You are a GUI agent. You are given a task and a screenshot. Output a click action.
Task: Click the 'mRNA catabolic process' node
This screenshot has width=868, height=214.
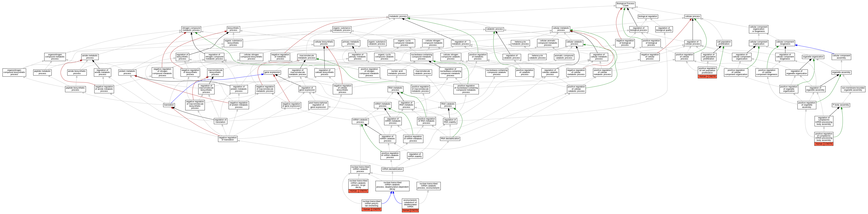click(x=360, y=121)
